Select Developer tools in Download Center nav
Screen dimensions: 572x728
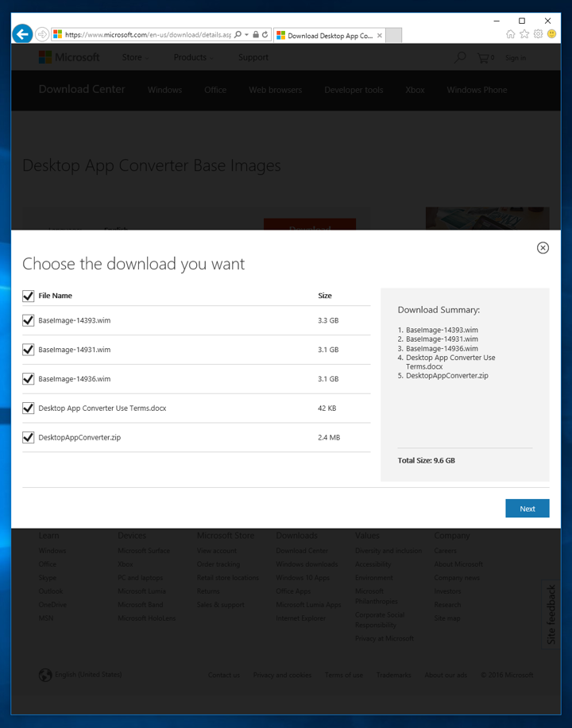click(x=354, y=90)
